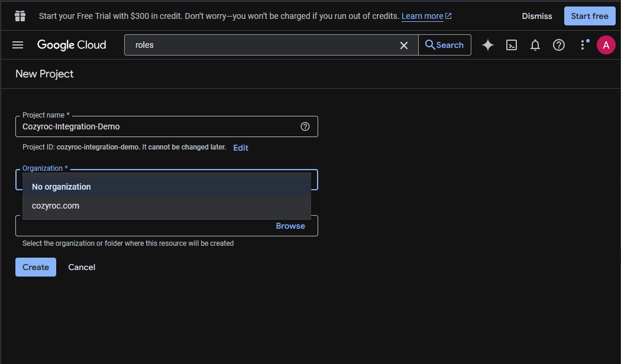Image resolution: width=621 pixels, height=364 pixels.
Task: Open the help question mark menu
Action: tap(559, 45)
